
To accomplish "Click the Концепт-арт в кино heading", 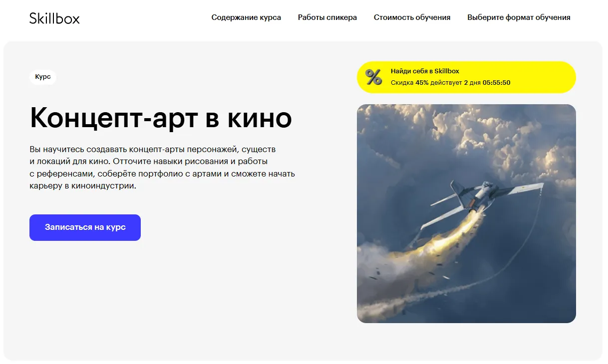I will click(x=161, y=118).
